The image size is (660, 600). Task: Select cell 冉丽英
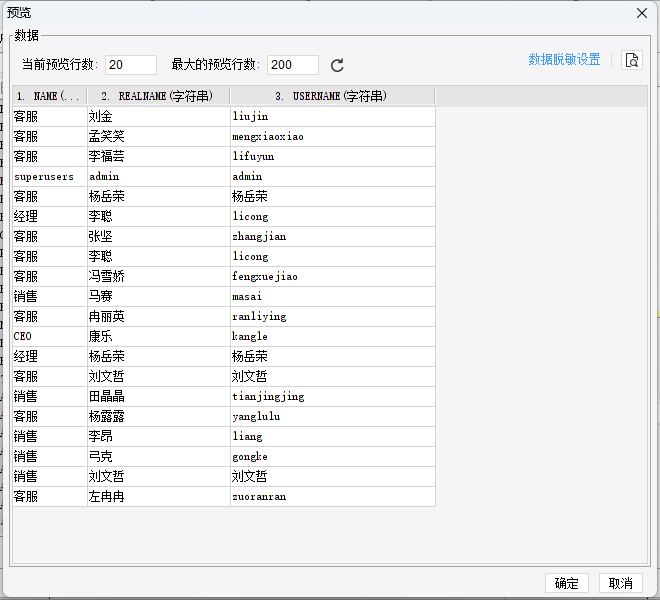[159, 316]
